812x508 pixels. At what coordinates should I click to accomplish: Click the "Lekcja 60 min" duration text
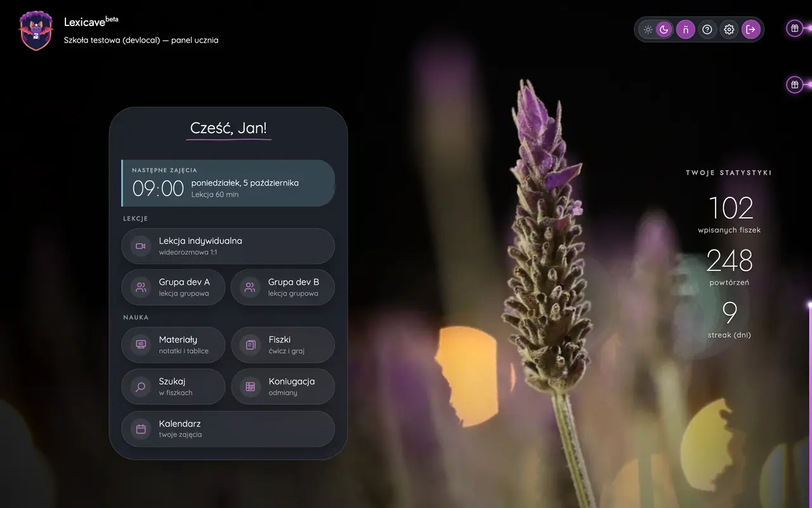click(215, 194)
